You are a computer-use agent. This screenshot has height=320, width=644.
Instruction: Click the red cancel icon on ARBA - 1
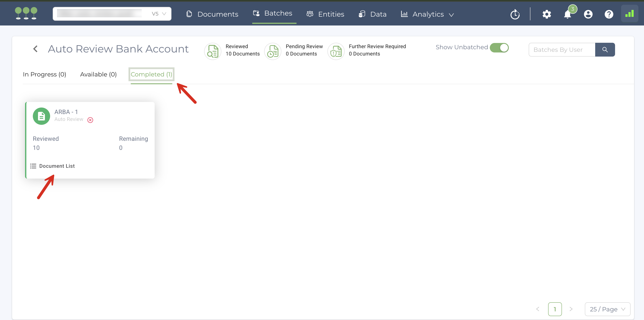(90, 120)
